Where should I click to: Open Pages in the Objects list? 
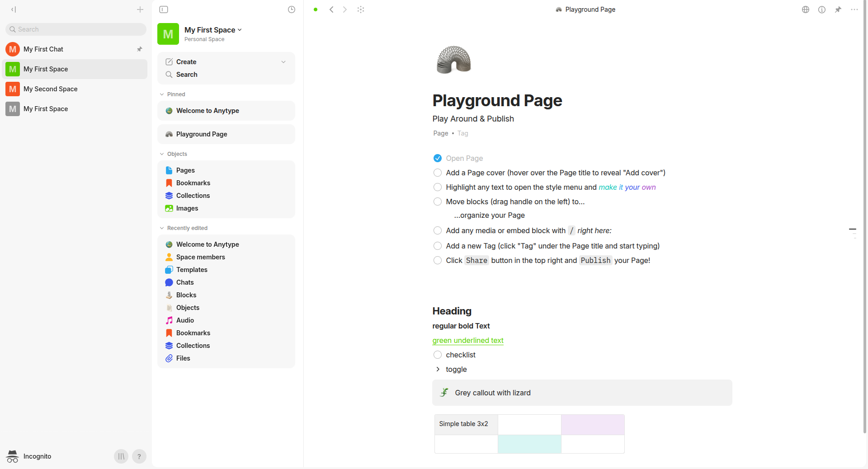pos(185,170)
